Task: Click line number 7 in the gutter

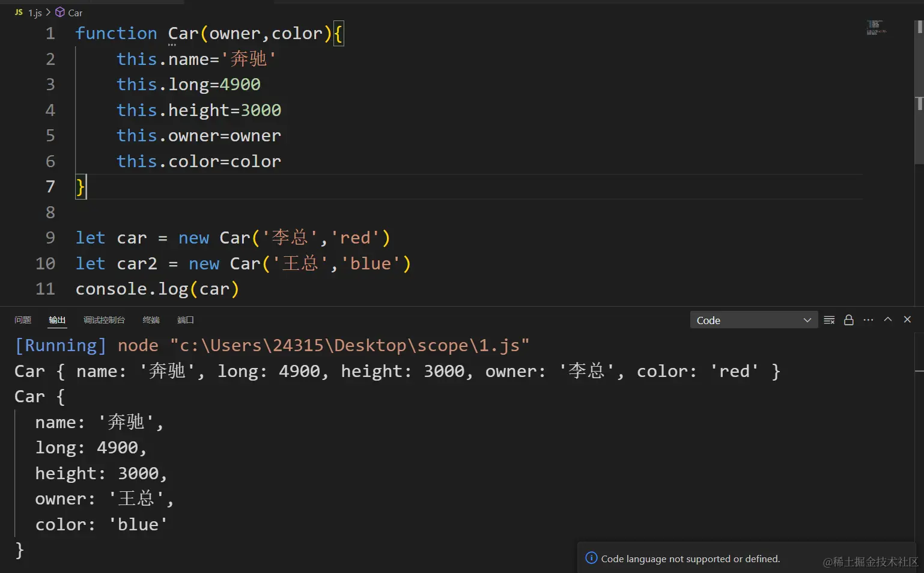Action: point(50,187)
